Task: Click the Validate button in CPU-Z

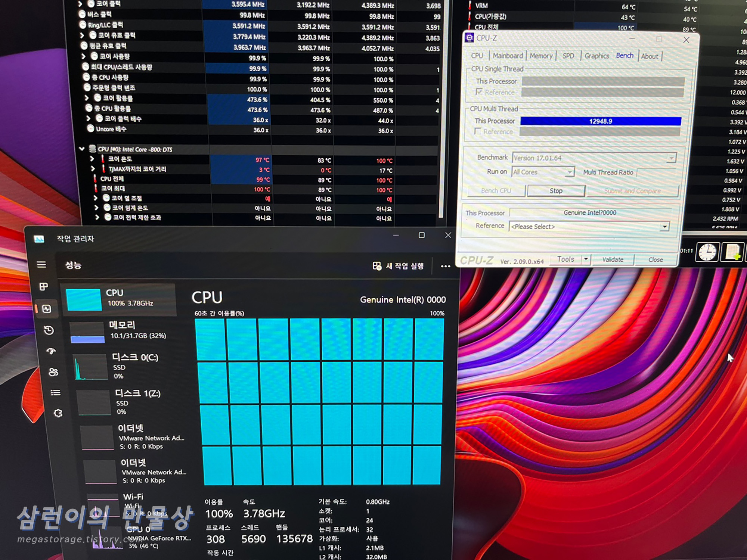Action: (x=613, y=259)
